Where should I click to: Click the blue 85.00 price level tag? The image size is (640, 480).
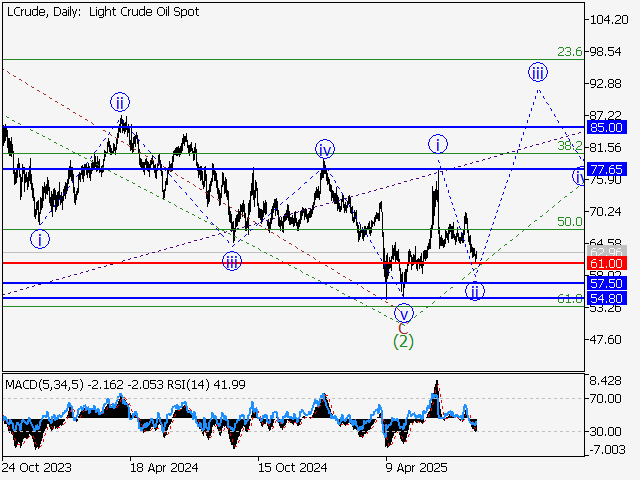[607, 127]
